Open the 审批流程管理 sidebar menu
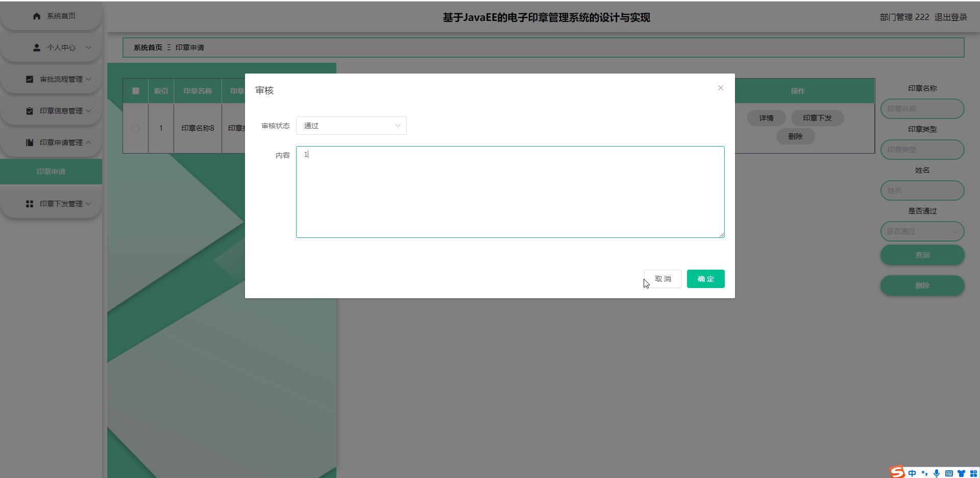 [x=51, y=79]
